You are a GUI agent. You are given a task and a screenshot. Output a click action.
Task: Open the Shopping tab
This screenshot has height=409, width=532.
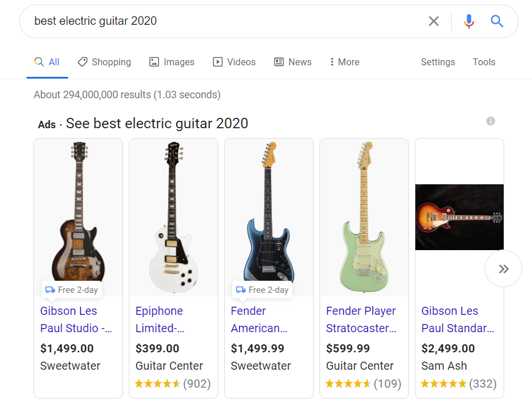pyautogui.click(x=105, y=62)
